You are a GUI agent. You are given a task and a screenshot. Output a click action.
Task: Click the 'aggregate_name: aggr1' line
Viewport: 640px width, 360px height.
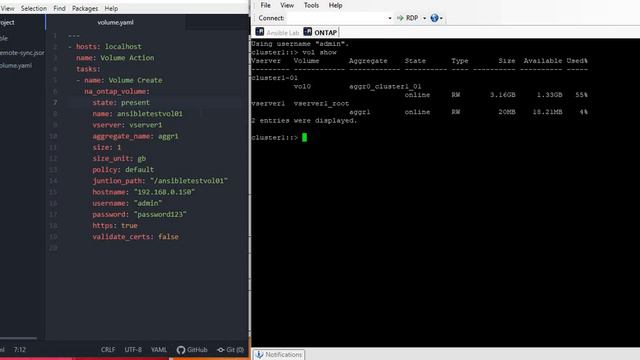[x=135, y=136]
